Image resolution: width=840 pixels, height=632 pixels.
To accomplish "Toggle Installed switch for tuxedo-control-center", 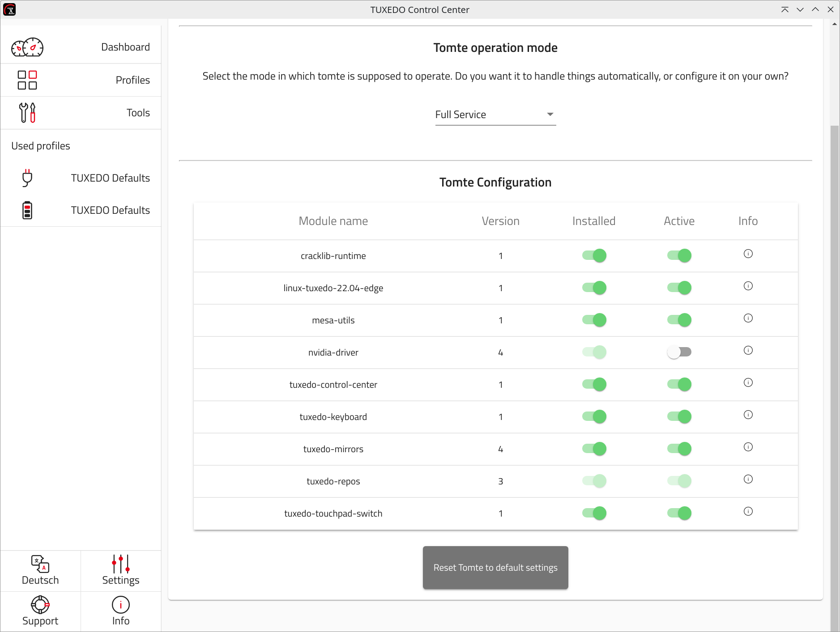I will point(594,384).
